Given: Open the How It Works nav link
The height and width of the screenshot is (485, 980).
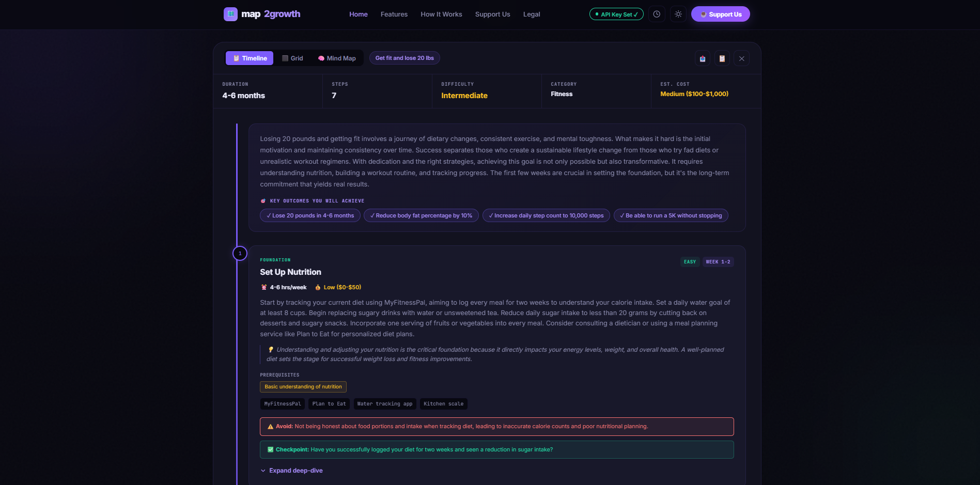Looking at the screenshot, I should [441, 14].
